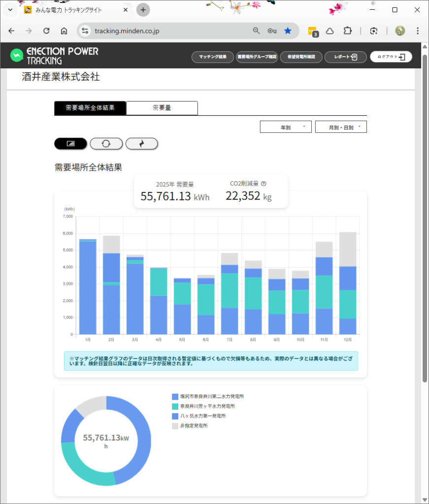
Task: Click the zoom magnifier icon in address bar
Action: pyautogui.click(x=256, y=31)
